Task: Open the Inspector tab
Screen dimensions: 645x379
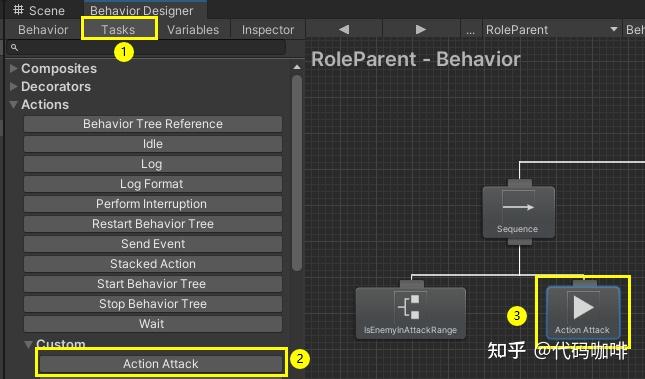Action: (x=268, y=30)
